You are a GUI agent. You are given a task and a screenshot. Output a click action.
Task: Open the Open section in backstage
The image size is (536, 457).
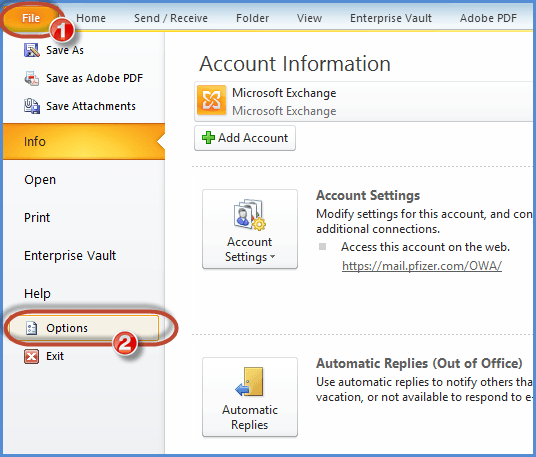tap(40, 180)
